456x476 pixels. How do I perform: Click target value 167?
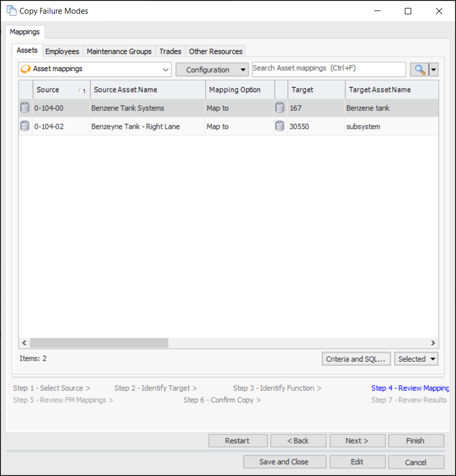pyautogui.click(x=316, y=108)
